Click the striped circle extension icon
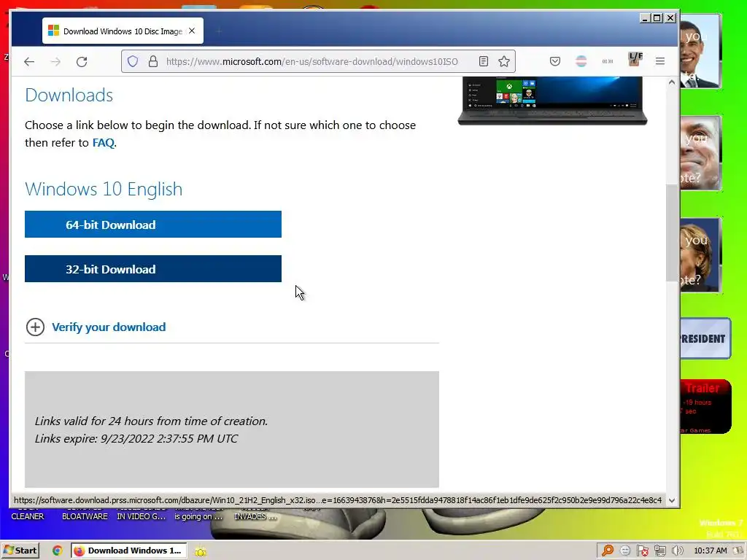The image size is (747, 560). tap(581, 61)
